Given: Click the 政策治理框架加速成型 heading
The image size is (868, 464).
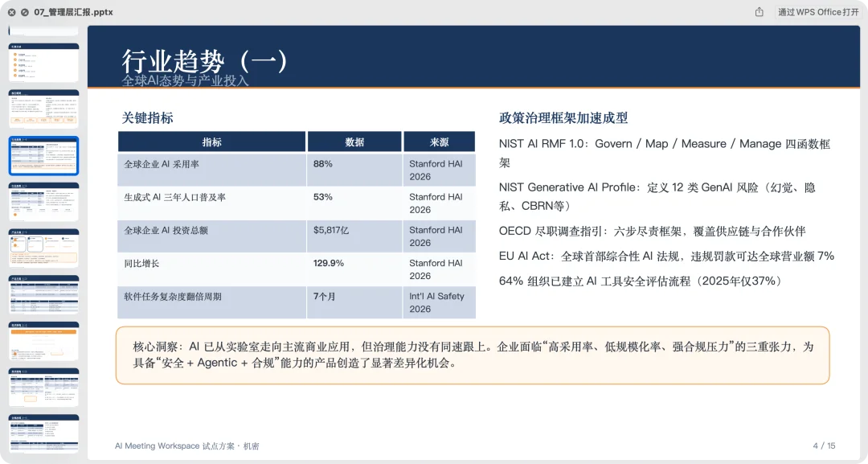Looking at the screenshot, I should (x=563, y=118).
